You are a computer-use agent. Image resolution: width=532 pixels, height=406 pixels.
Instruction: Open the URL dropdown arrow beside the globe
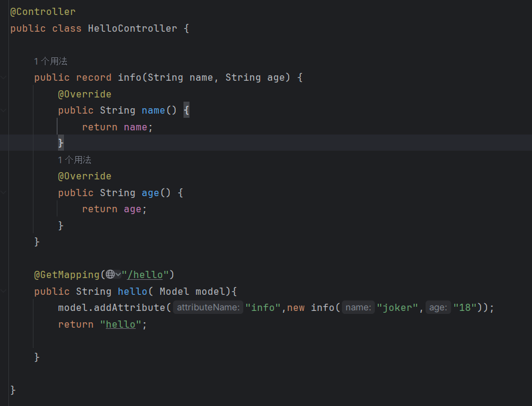tap(118, 274)
